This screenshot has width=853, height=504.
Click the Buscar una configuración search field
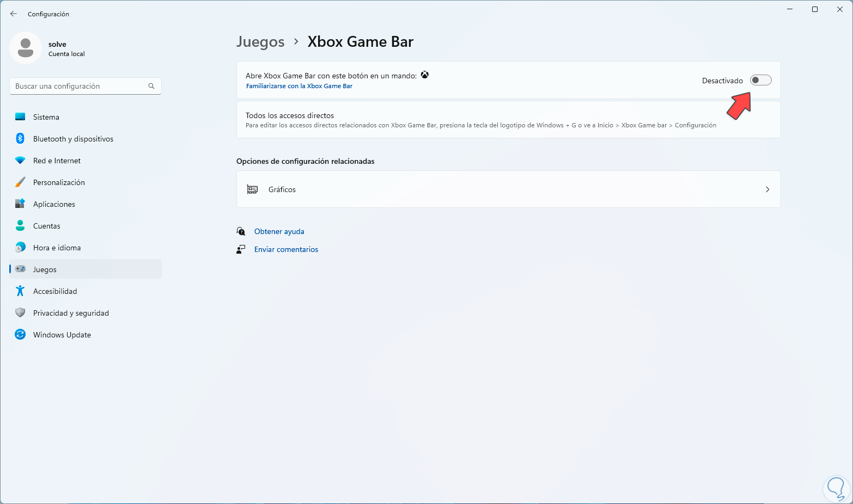[86, 86]
